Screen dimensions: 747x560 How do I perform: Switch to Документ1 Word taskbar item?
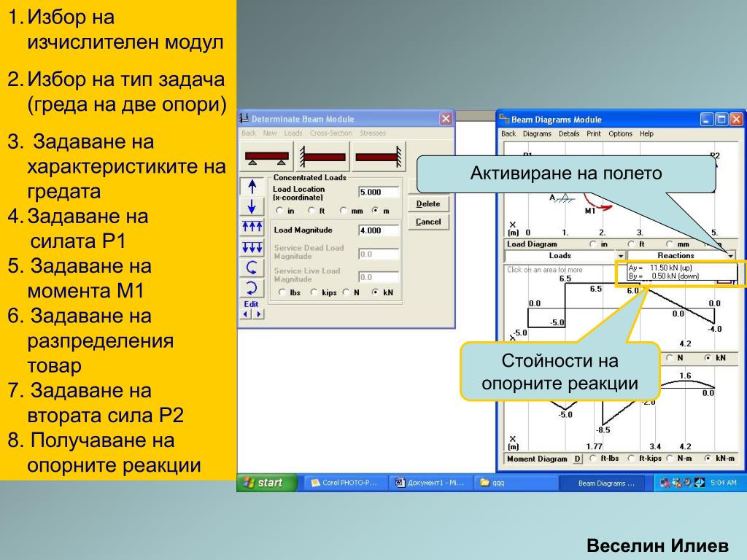click(432, 483)
